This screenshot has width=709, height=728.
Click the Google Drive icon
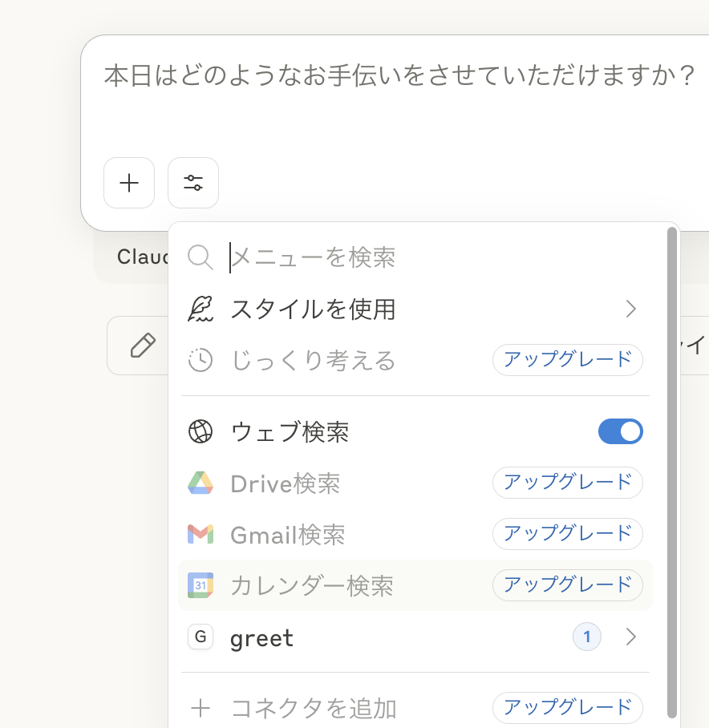pyautogui.click(x=201, y=483)
